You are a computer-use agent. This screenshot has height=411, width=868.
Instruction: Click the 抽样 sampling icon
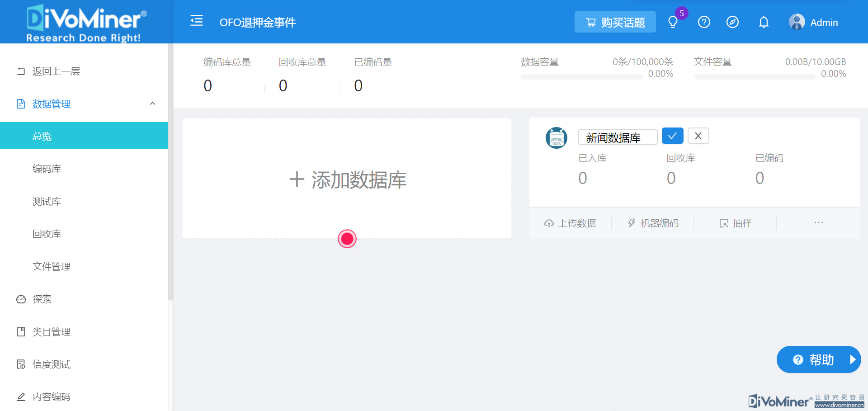[723, 222]
